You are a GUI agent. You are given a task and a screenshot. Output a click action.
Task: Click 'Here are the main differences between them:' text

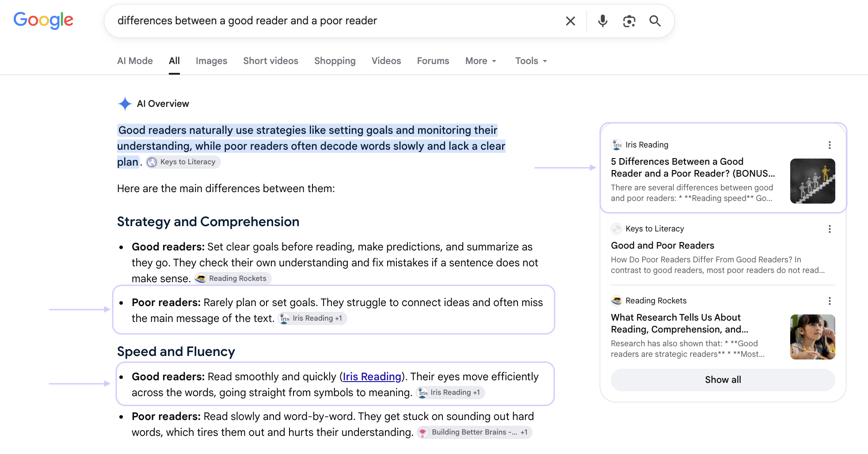click(x=226, y=189)
